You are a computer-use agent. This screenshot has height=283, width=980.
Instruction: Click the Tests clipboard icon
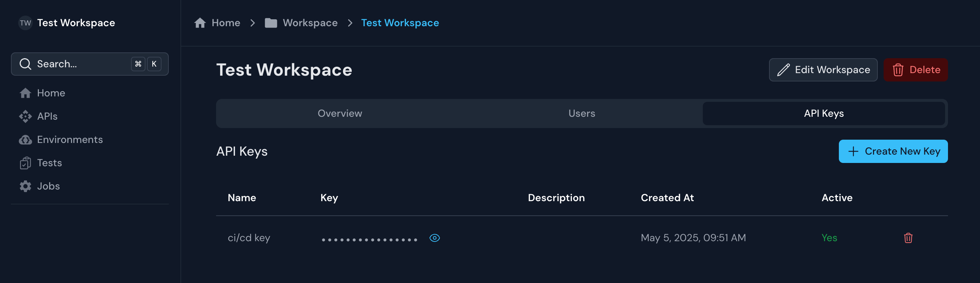coord(25,163)
